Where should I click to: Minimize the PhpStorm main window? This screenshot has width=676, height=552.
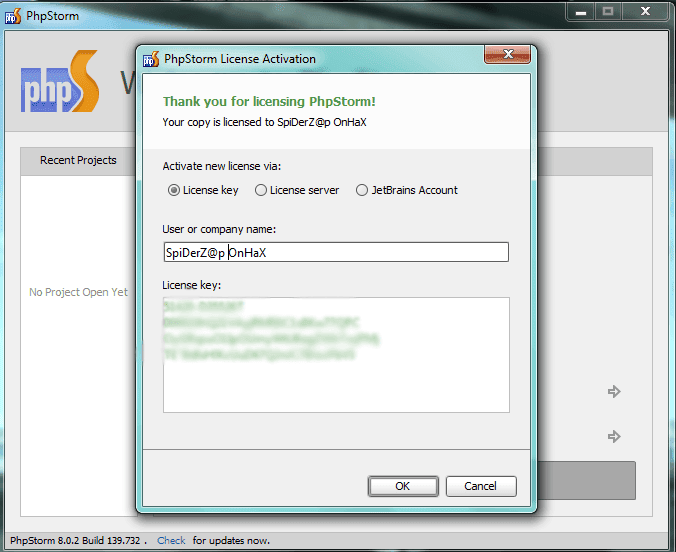tap(581, 12)
